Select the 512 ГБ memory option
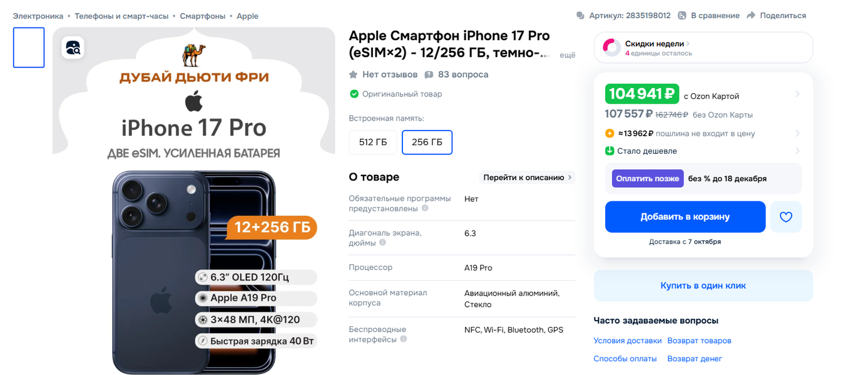 point(373,142)
